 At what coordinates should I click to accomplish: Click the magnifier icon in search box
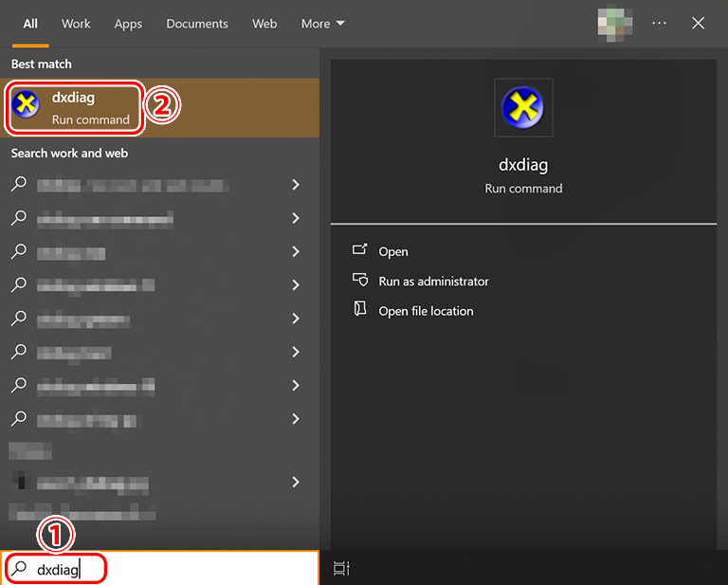point(19,567)
